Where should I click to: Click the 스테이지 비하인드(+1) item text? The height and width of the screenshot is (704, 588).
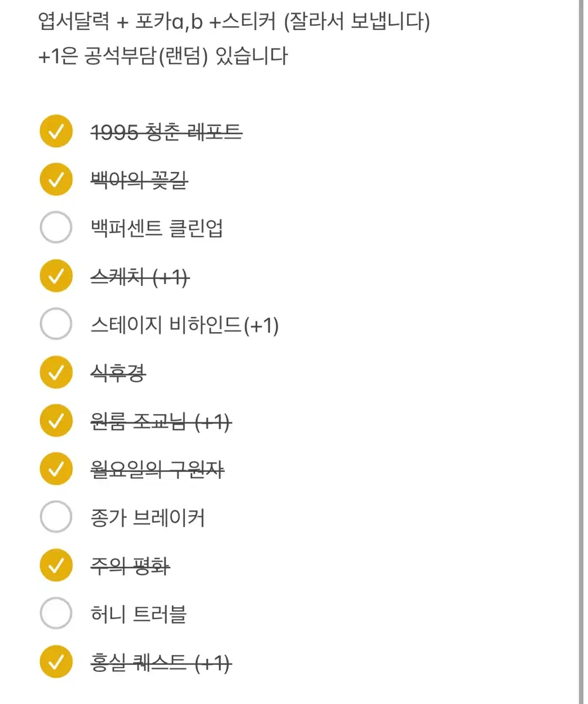(x=184, y=324)
